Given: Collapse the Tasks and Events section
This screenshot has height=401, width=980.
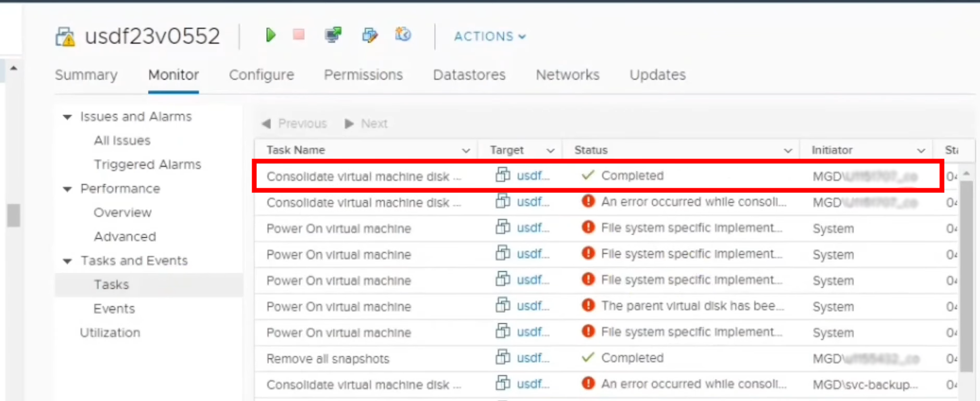Looking at the screenshot, I should point(68,261).
